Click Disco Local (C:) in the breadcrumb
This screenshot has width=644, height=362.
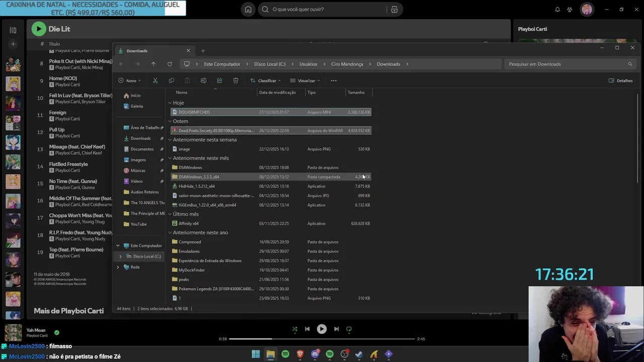(x=270, y=64)
